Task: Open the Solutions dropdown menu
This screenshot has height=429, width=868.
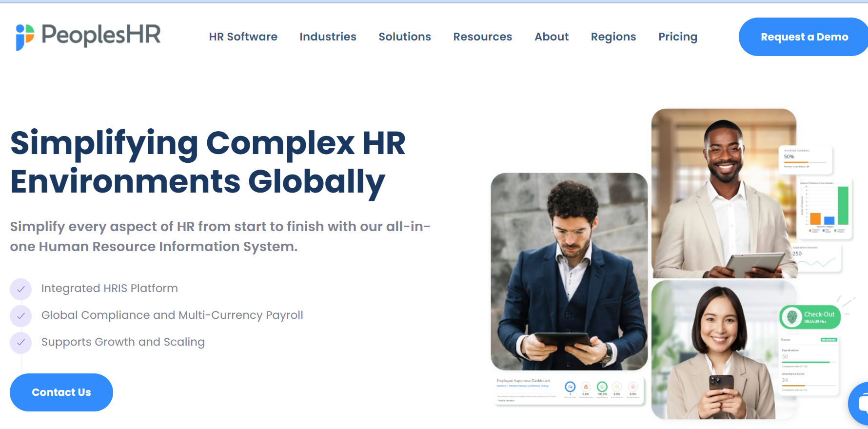Action: coord(404,37)
